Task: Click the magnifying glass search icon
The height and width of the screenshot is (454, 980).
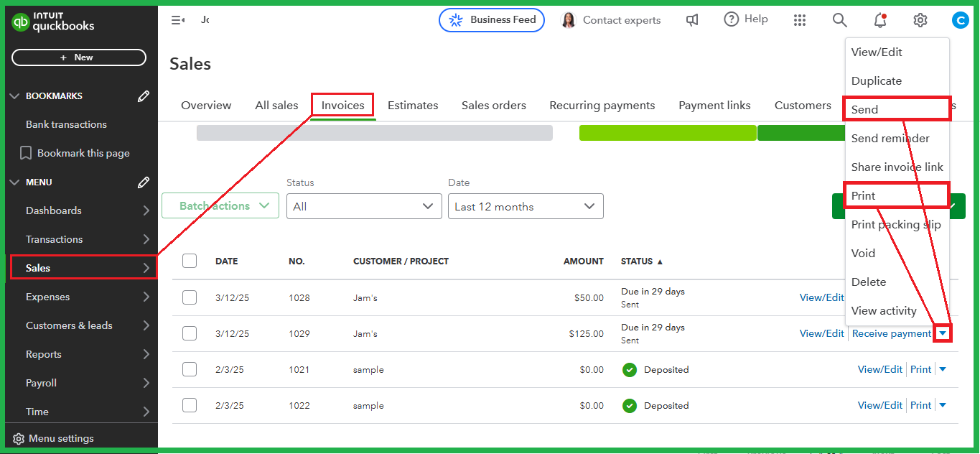Action: coord(840,20)
